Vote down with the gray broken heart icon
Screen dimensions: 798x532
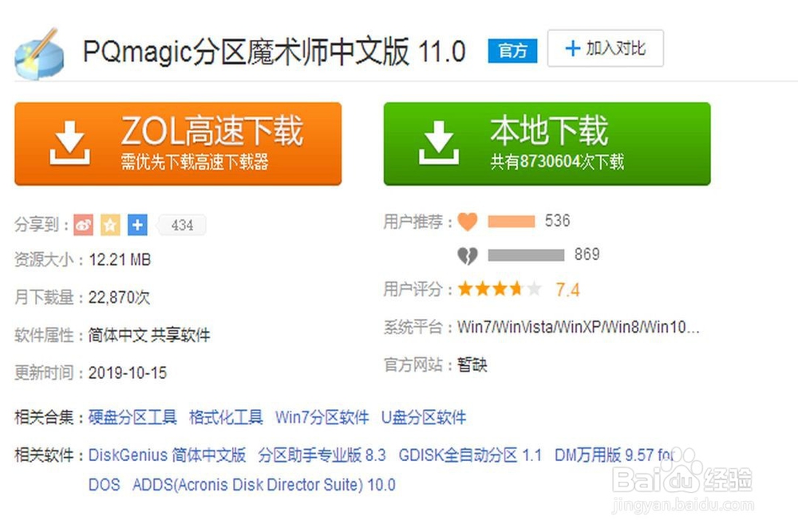point(467,255)
